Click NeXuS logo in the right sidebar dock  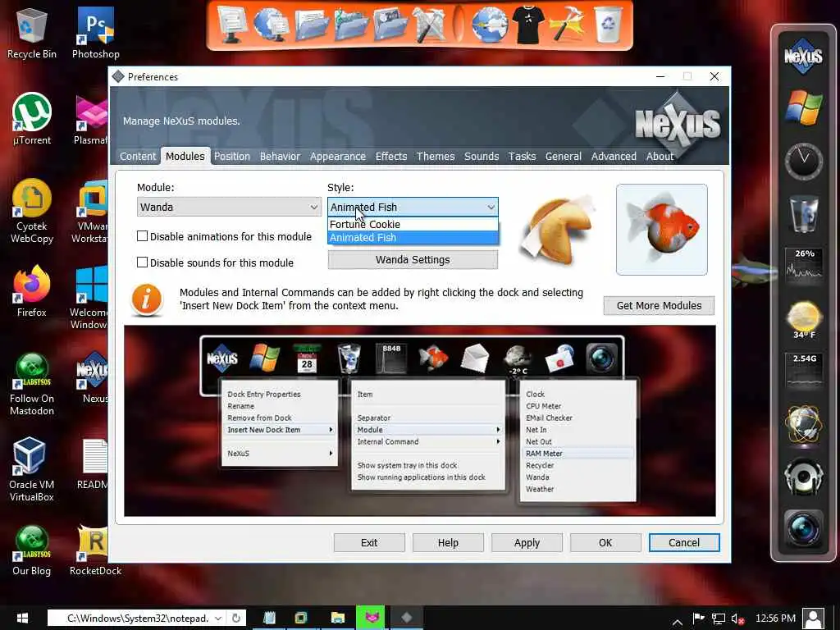(x=803, y=55)
